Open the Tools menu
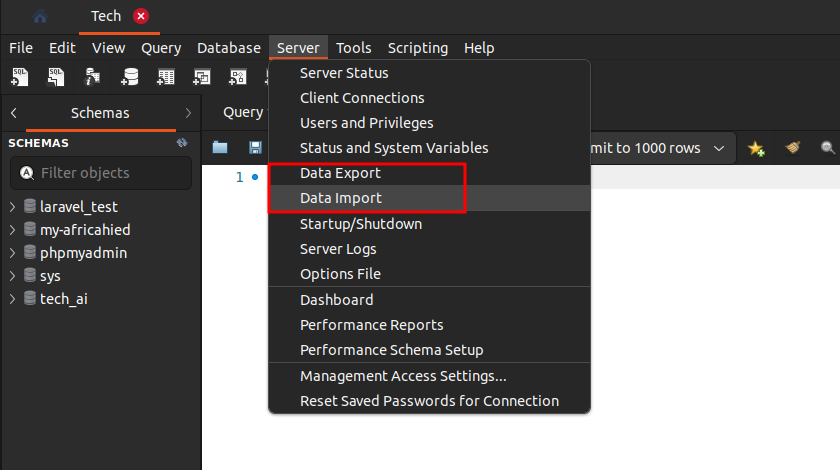Viewport: 840px width, 470px height. [354, 48]
